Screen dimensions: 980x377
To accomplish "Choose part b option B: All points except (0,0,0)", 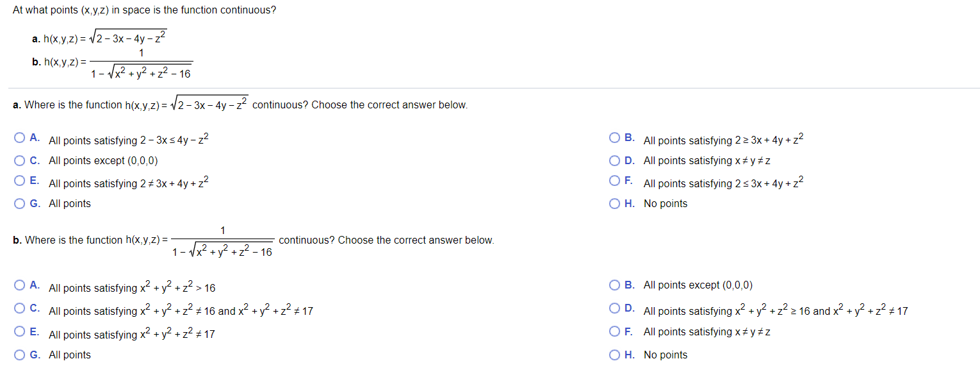I will (x=614, y=285).
